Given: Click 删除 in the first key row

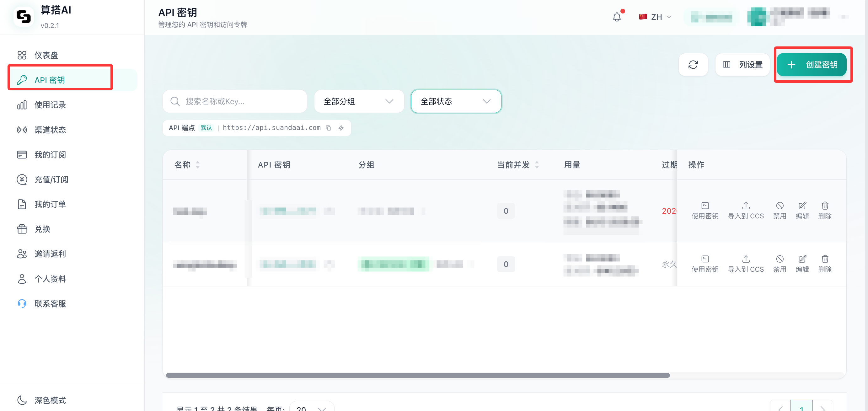Looking at the screenshot, I should click(825, 211).
